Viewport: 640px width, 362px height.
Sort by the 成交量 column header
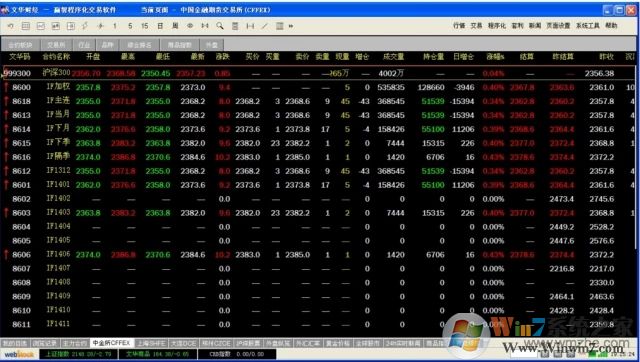tap(393, 57)
